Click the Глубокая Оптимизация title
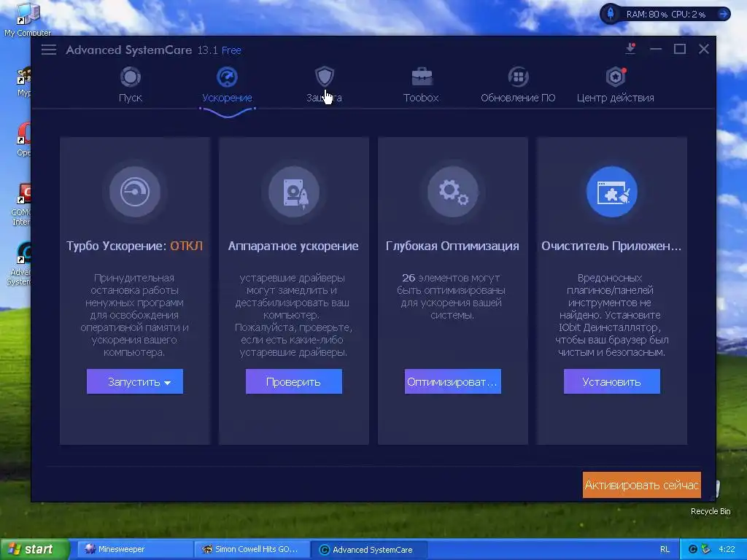747x560 pixels. pos(452,246)
